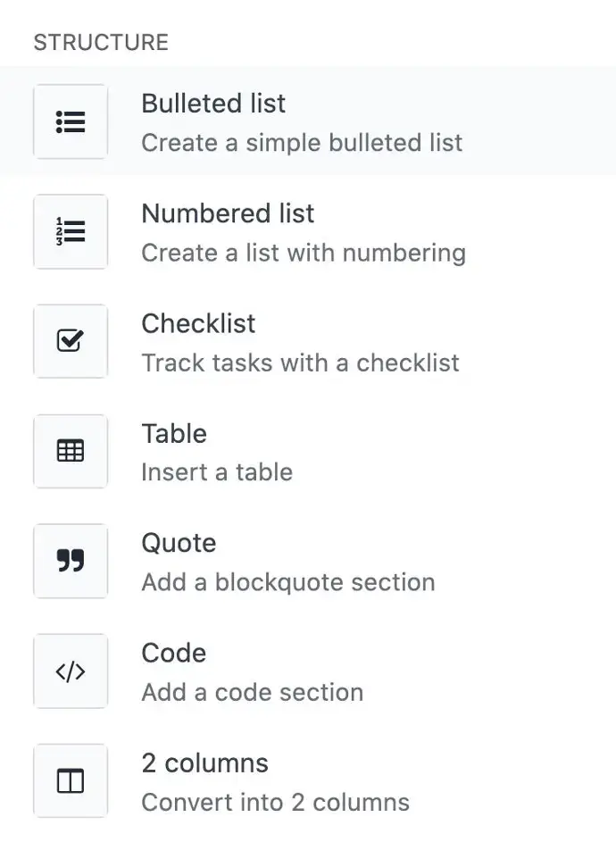The width and height of the screenshot is (616, 842).
Task: Select the Checklist checkbox icon
Action: (x=71, y=341)
